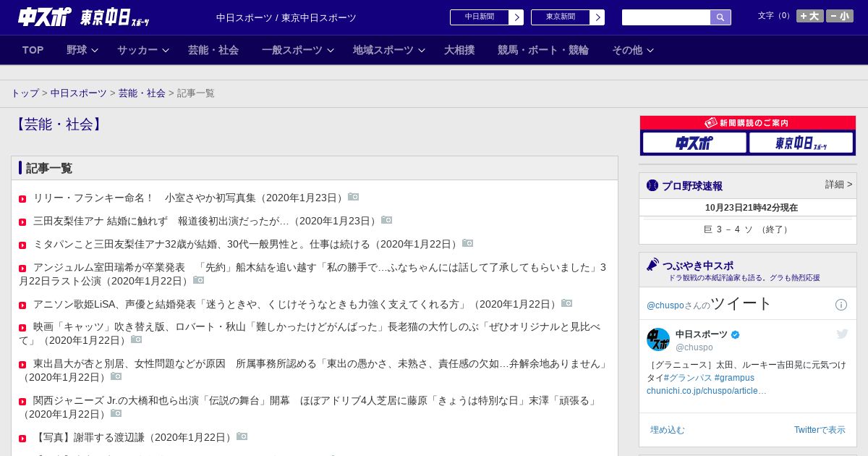Image resolution: width=868 pixels, height=456 pixels.
Task: Click camera icon after アンジュルム article
Action: (199, 280)
